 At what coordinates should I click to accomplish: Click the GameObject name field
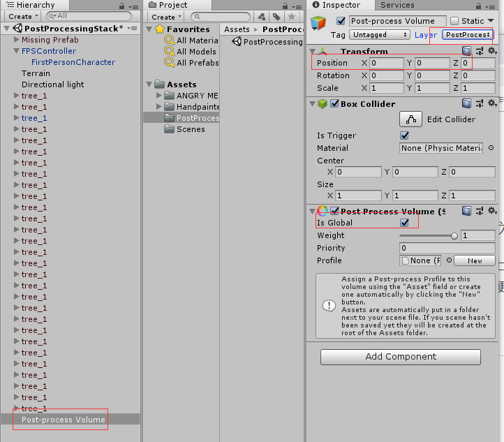pyautogui.click(x=398, y=21)
